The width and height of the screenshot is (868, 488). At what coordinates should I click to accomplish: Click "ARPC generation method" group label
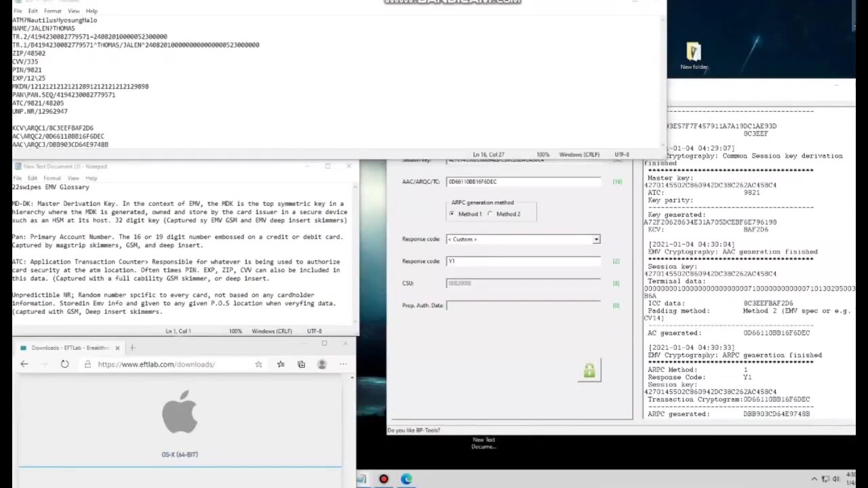pos(483,203)
